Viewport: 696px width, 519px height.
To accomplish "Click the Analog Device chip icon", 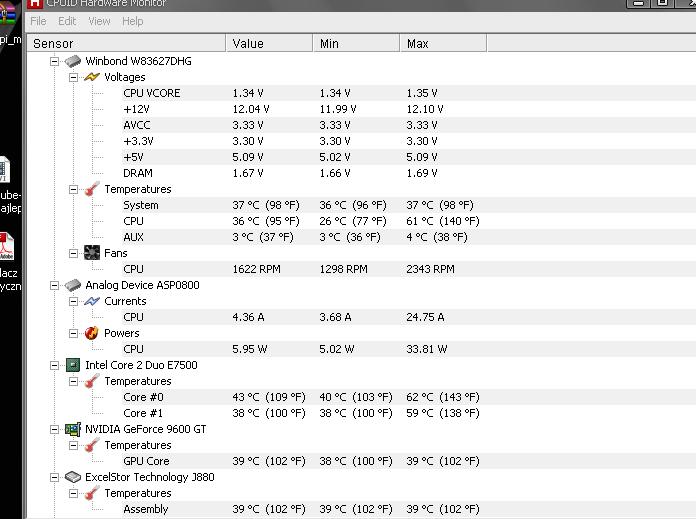I will pyautogui.click(x=73, y=285).
